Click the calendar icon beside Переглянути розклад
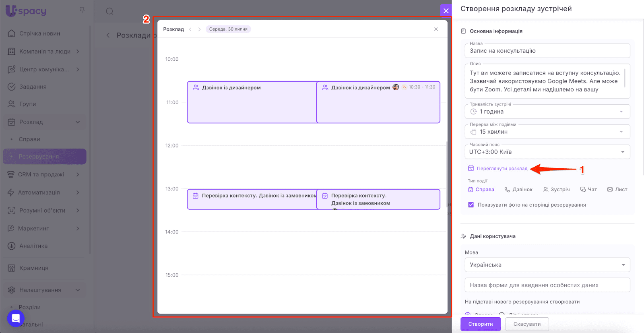This screenshot has height=333, width=644. pyautogui.click(x=471, y=168)
